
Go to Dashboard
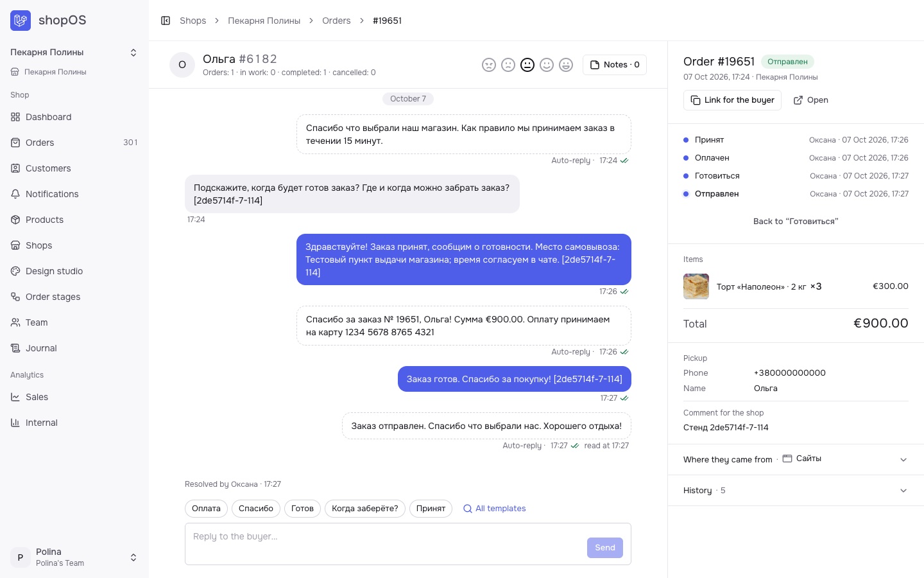[74, 117]
